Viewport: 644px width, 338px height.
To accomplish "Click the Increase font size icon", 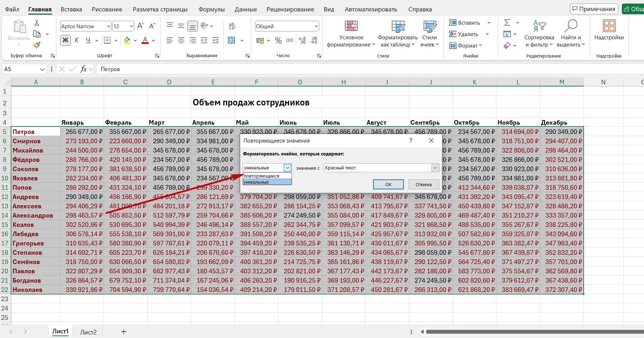I will click(x=140, y=26).
